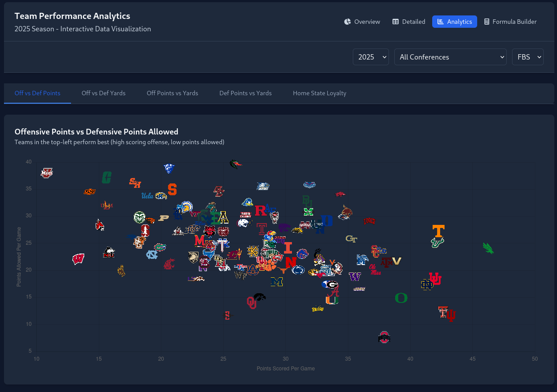Open the 2025 season year dropdown
The height and width of the screenshot is (392, 557).
[x=371, y=57]
